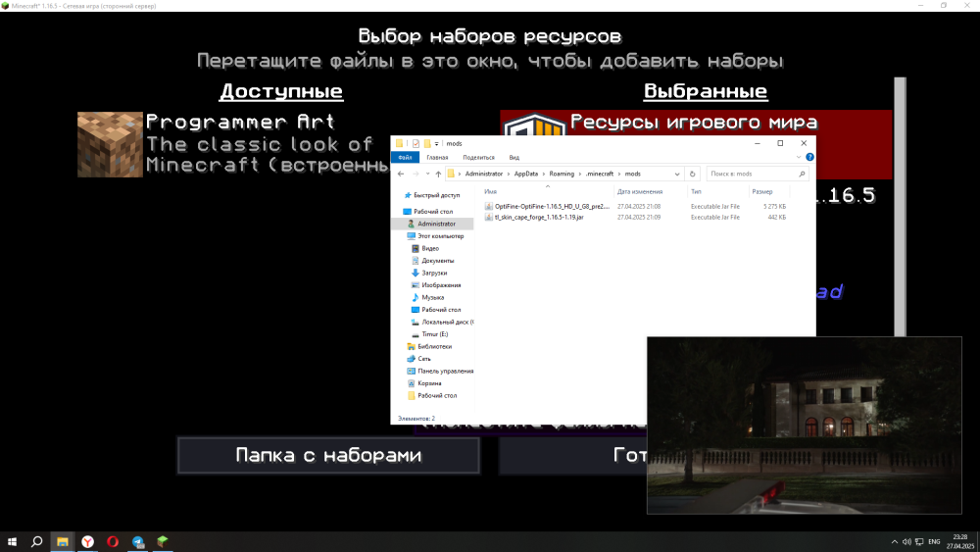Click Explorer forward arrow
Viewport: 980px width, 552px height.
[415, 174]
